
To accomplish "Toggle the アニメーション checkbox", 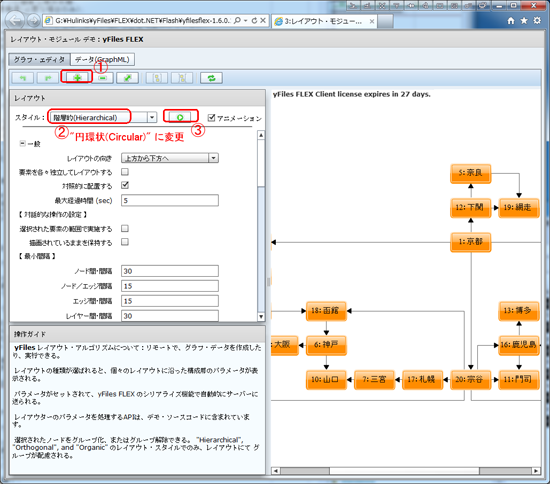I will [x=211, y=117].
